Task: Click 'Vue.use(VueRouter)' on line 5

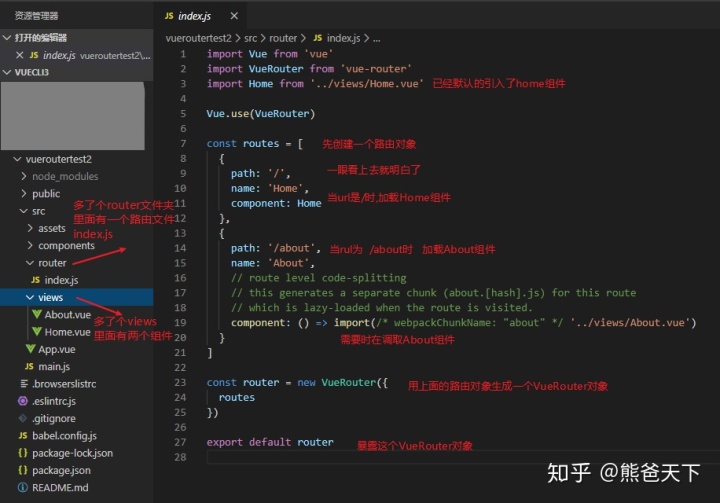Action: click(x=260, y=113)
